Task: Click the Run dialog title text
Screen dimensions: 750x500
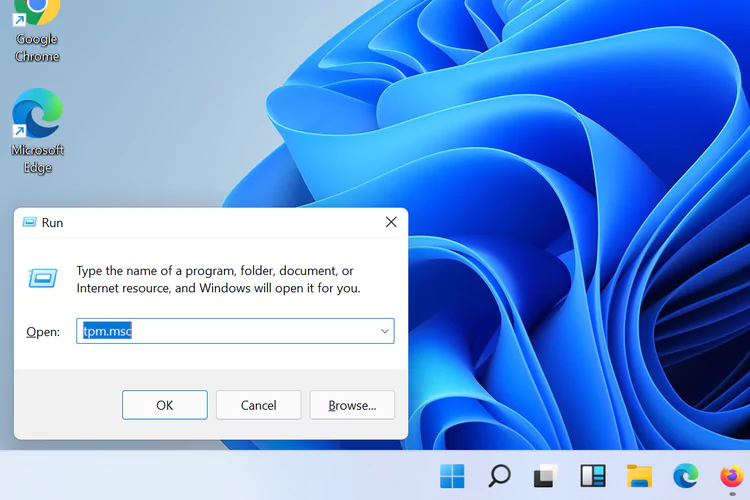Action: point(52,223)
